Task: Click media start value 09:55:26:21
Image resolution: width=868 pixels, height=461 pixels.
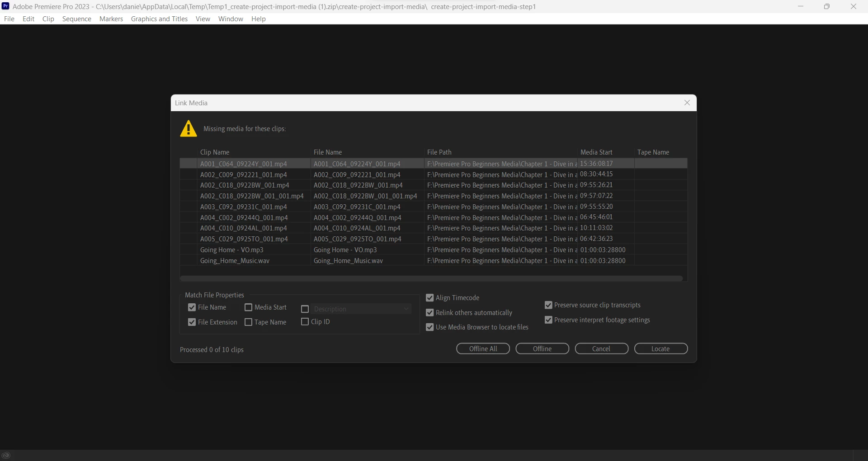Action: [596, 185]
